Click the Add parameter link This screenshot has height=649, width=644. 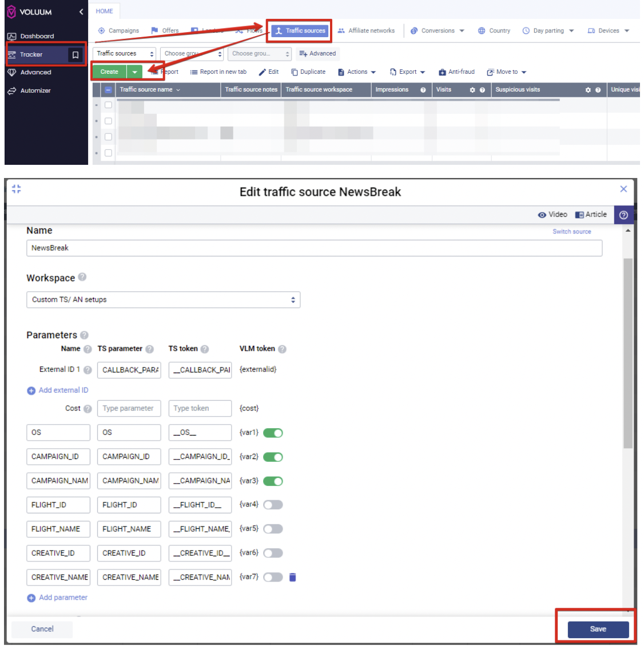pos(58,598)
